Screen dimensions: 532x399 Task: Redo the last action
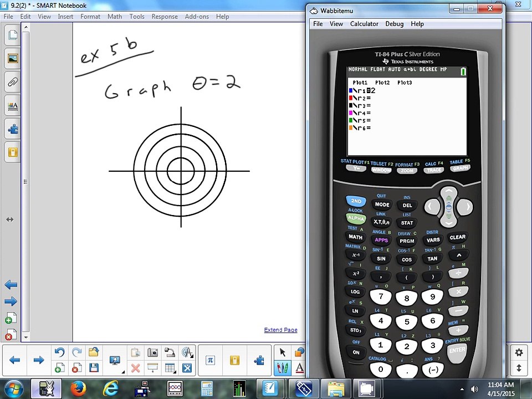(x=76, y=352)
